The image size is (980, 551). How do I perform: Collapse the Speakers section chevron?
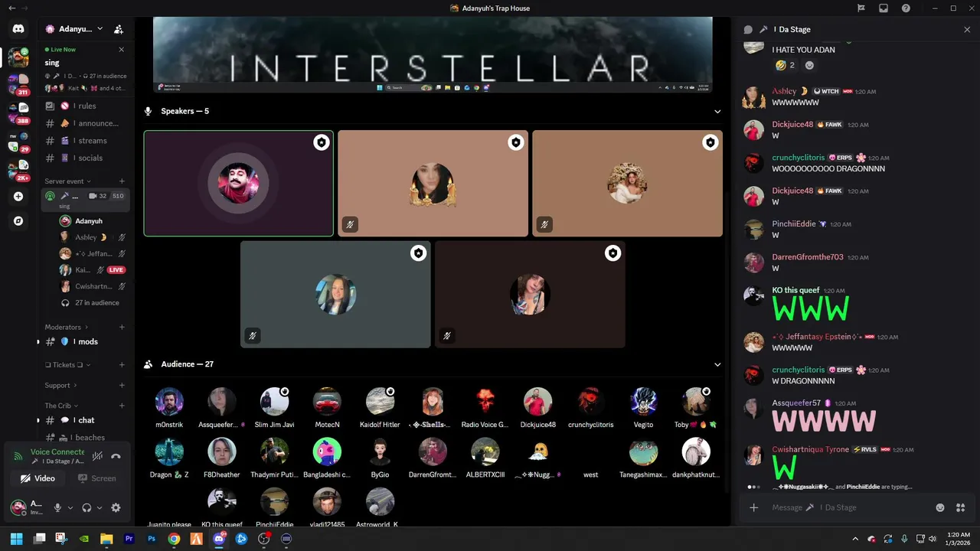point(717,111)
